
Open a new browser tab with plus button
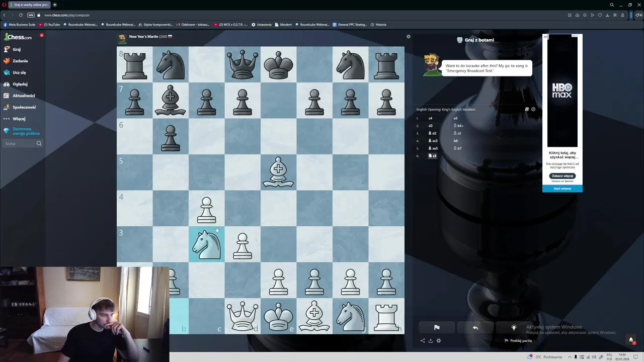click(55, 5)
